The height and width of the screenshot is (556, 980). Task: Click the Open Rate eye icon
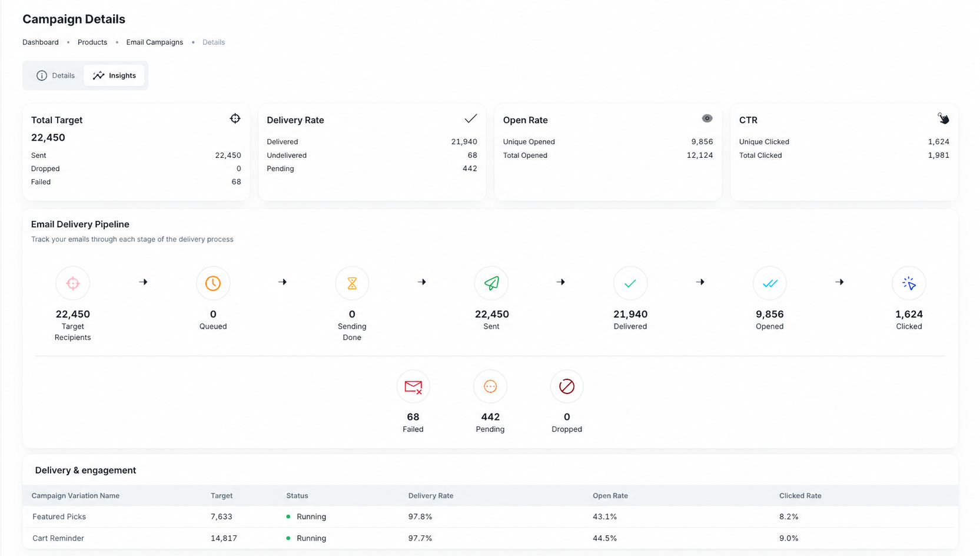tap(707, 118)
